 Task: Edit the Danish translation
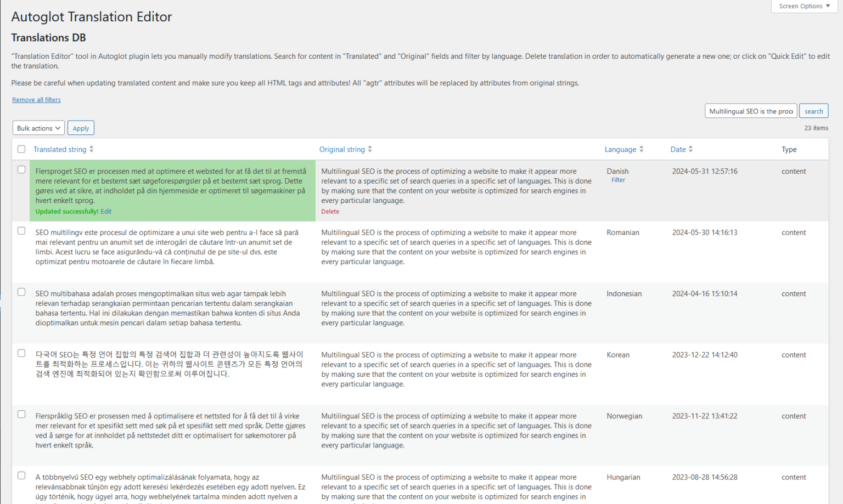[105, 211]
